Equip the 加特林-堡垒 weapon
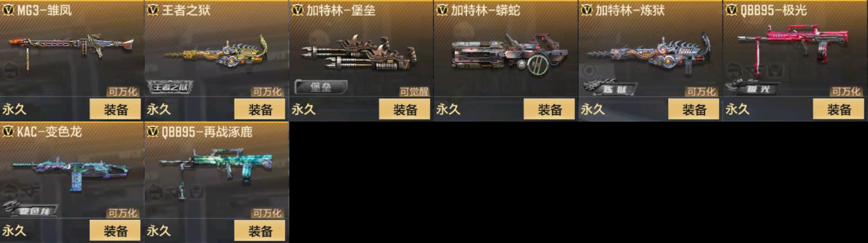Viewport: 868px width, 243px height. tap(405, 109)
